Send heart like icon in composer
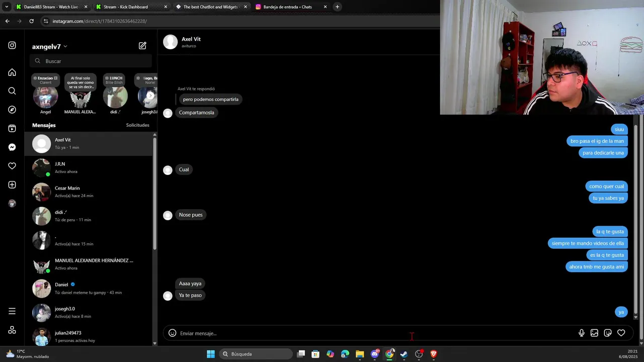The height and width of the screenshot is (362, 644). click(621, 333)
